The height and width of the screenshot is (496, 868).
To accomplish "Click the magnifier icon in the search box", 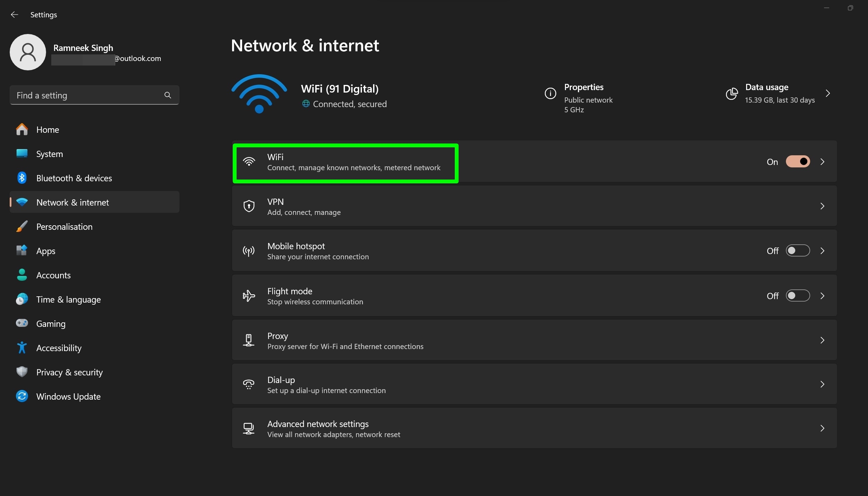I will click(x=168, y=95).
